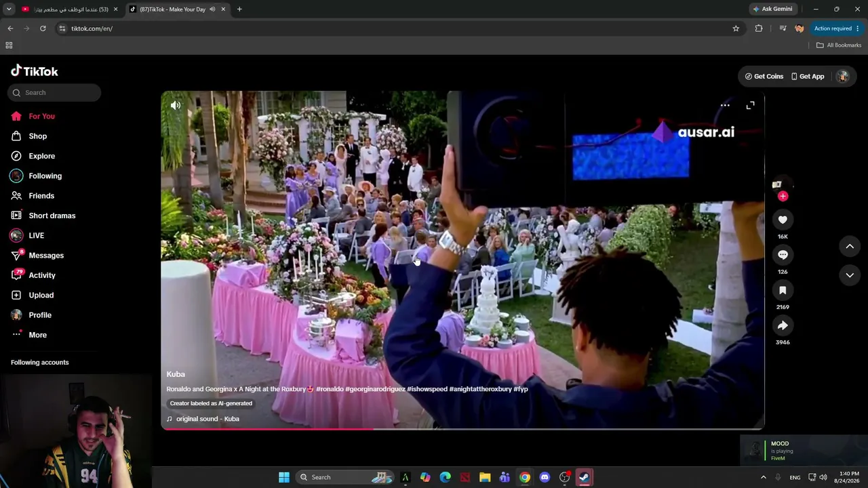Open the Messages inbox icon
Image resolution: width=868 pixels, height=488 pixels.
click(x=16, y=256)
